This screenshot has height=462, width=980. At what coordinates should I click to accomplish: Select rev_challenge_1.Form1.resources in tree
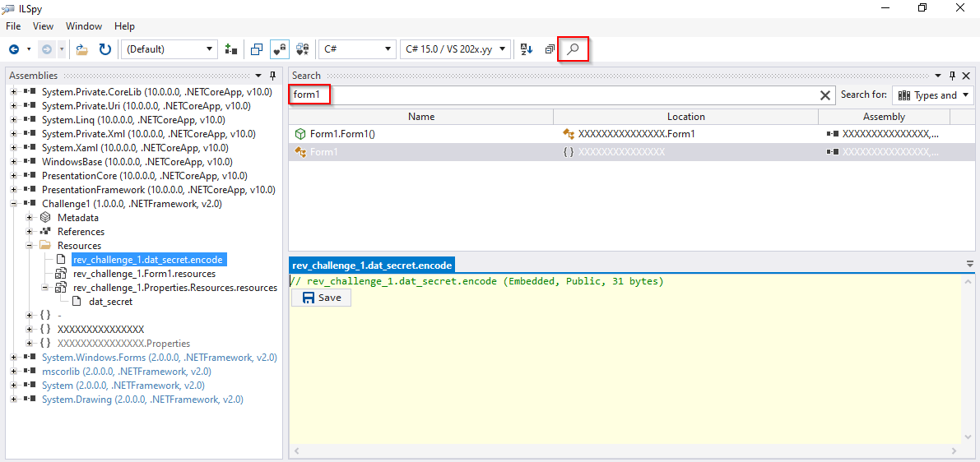coord(144,274)
